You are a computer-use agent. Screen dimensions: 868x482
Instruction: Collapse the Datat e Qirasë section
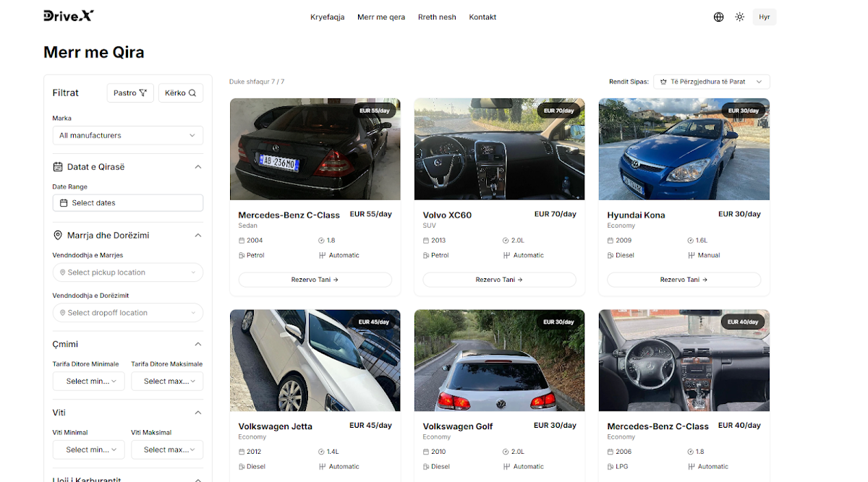point(198,167)
